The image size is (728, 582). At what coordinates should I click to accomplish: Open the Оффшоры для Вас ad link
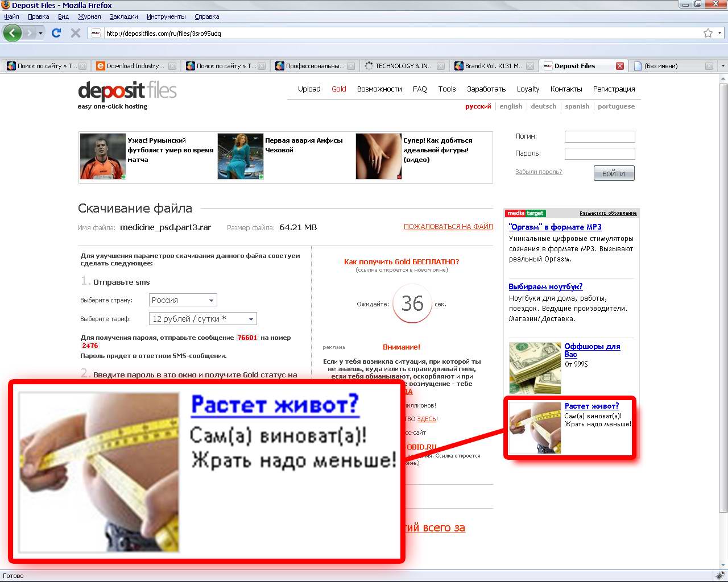(x=592, y=350)
